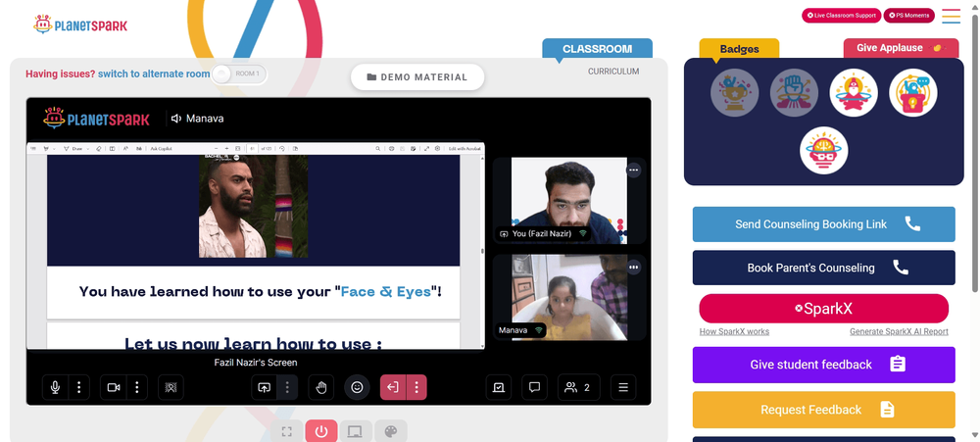This screenshot has height=442, width=980.
Task: Mute the microphone in meeting controls
Action: [x=55, y=388]
